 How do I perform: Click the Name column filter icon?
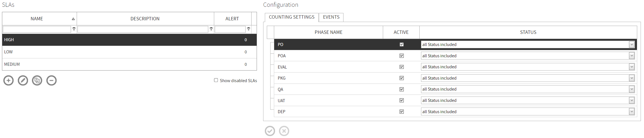[x=74, y=29]
